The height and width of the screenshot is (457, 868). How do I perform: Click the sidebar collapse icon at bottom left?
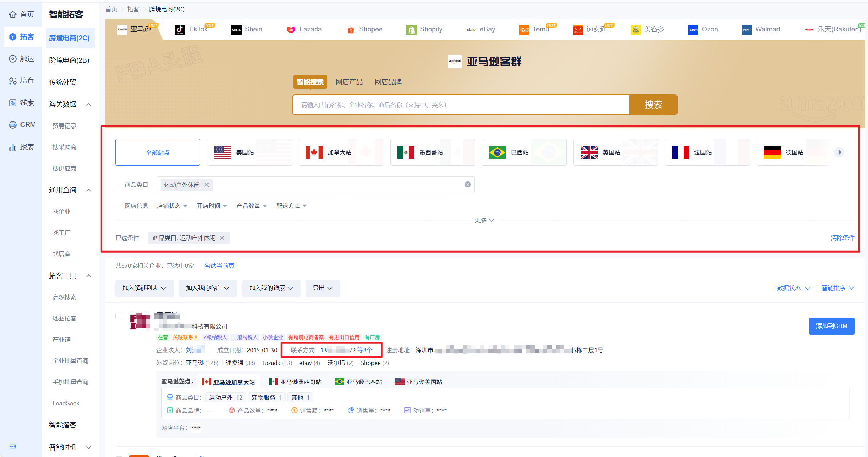(13, 446)
